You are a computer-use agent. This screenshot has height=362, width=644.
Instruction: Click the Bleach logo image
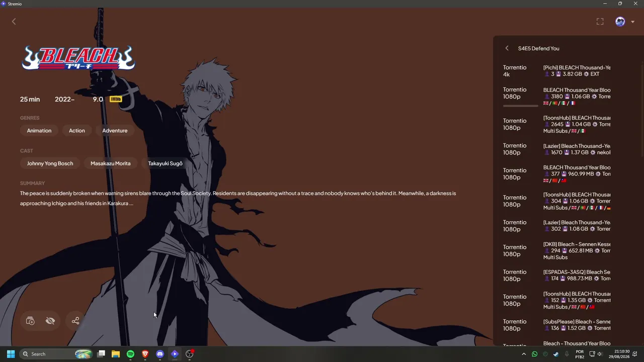pyautogui.click(x=78, y=58)
